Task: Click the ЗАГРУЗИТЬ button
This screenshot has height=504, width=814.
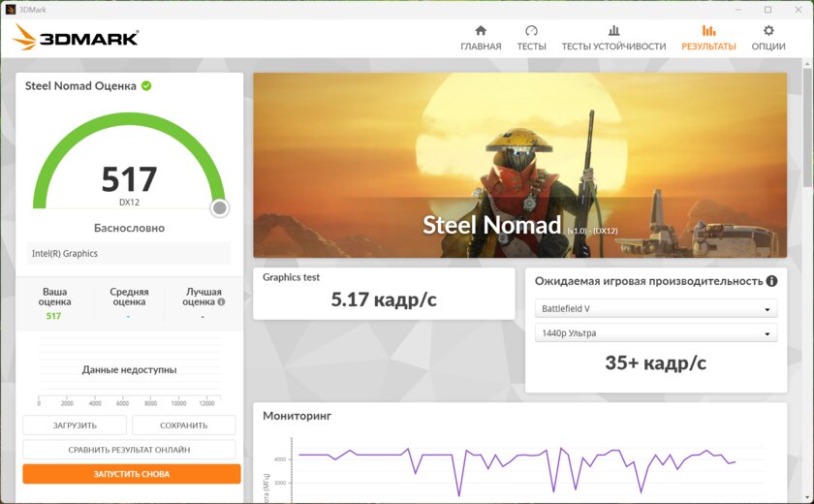Action: coord(75,425)
